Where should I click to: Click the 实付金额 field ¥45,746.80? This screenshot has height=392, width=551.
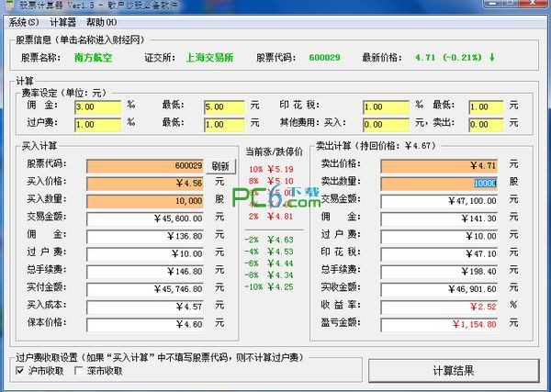145,289
